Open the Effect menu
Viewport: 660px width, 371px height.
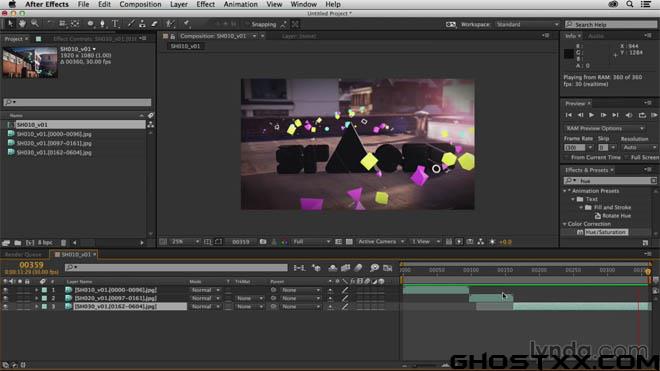(x=205, y=4)
